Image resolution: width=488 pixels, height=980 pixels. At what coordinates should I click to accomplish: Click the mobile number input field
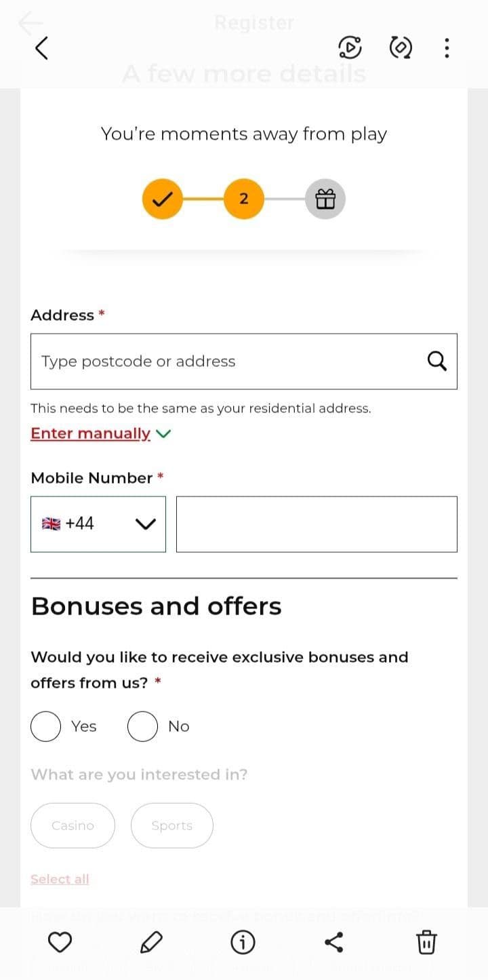pos(316,524)
